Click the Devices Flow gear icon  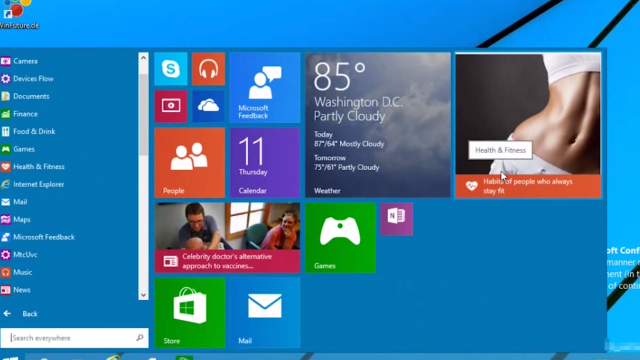(x=5, y=79)
